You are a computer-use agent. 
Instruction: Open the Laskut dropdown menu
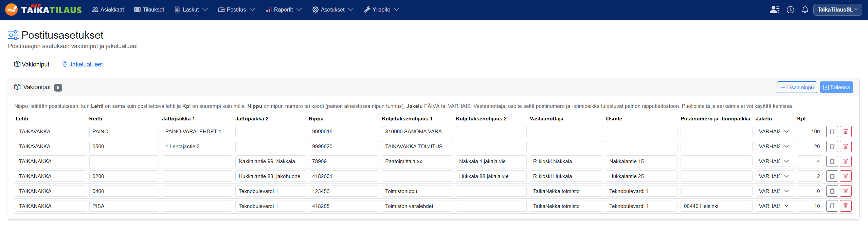[191, 9]
